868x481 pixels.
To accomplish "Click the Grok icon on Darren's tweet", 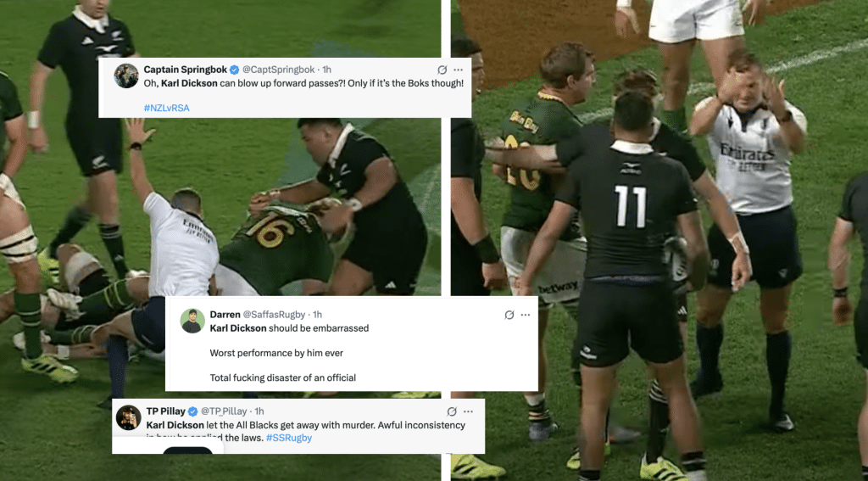I will click(509, 315).
